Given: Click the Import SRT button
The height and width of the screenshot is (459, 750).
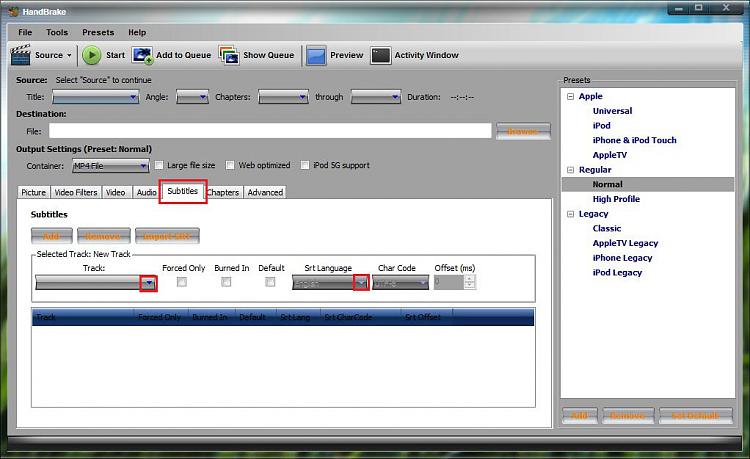Looking at the screenshot, I should tap(167, 236).
